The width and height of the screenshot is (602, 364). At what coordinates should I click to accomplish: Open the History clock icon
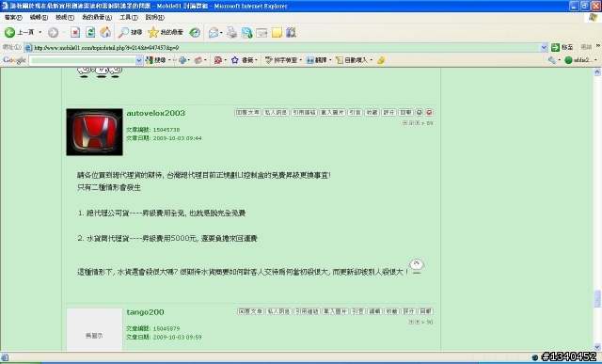pyautogui.click(x=195, y=33)
